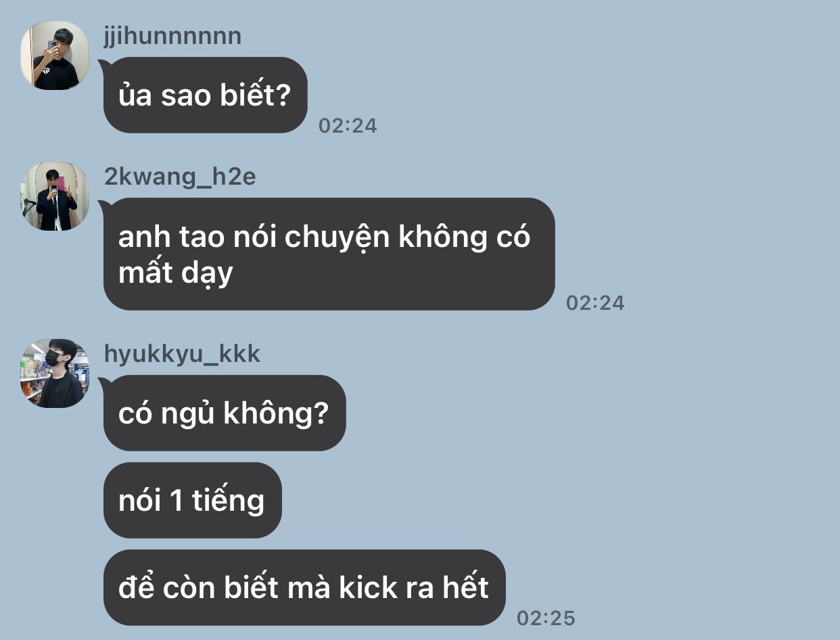Screen dimensions: 840x640
Task: Select the "có ngủ không?" message
Action: [x=225, y=413]
